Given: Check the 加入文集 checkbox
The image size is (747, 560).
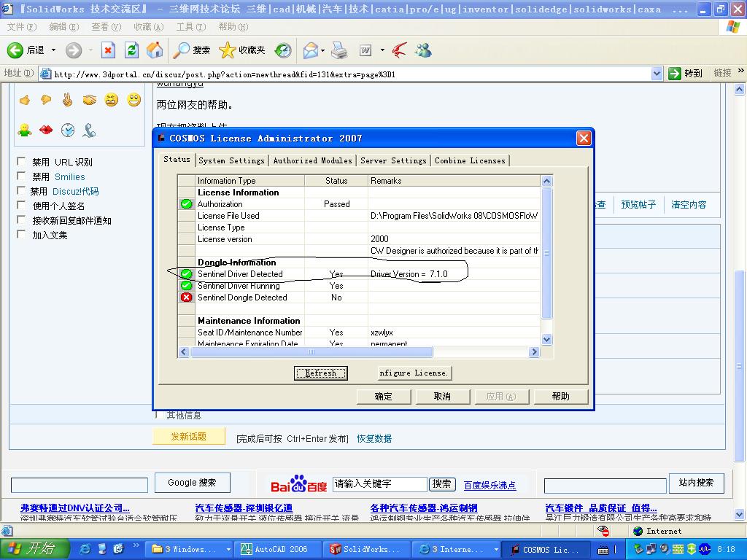Looking at the screenshot, I should 21,234.
